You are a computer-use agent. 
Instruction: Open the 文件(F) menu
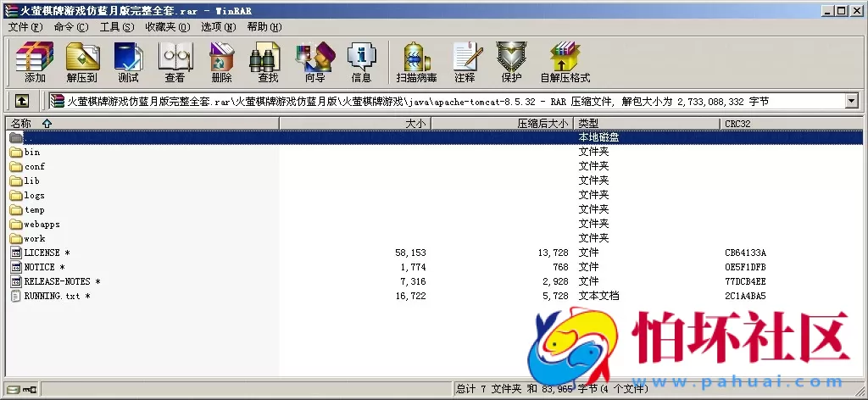pyautogui.click(x=25, y=27)
